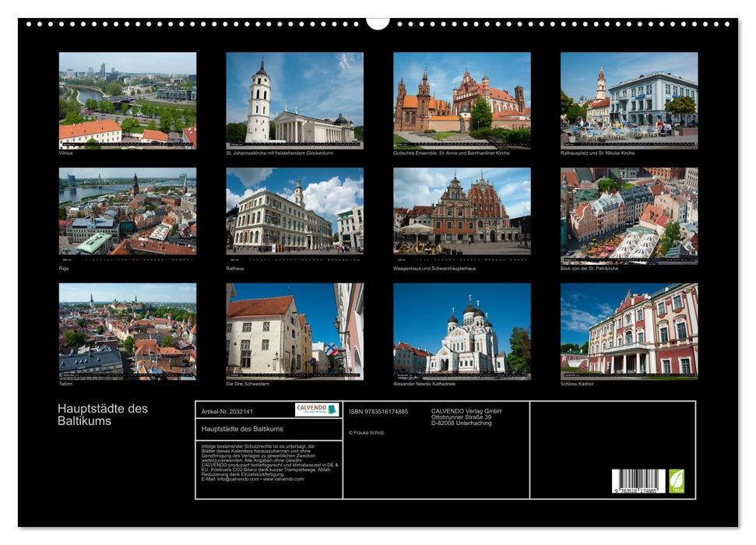Screen dimensions: 756x545
Task: Open the Tallinn rooftops photo
Action: click(128, 331)
